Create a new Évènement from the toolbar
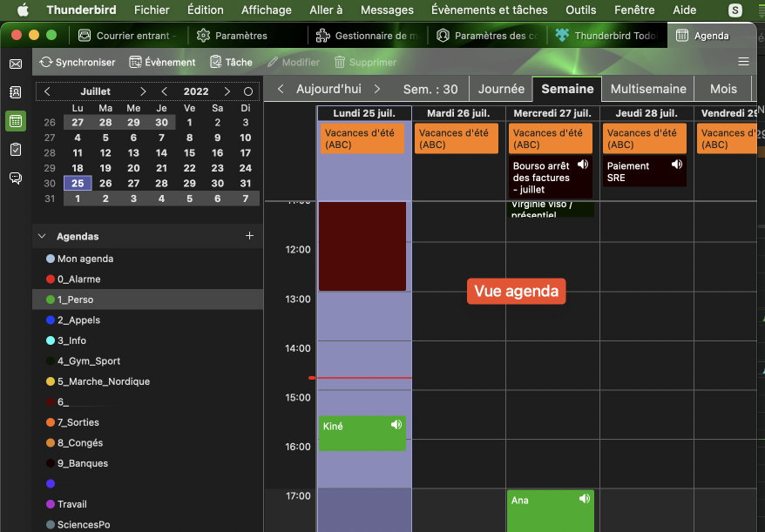The image size is (765, 532). click(x=162, y=63)
